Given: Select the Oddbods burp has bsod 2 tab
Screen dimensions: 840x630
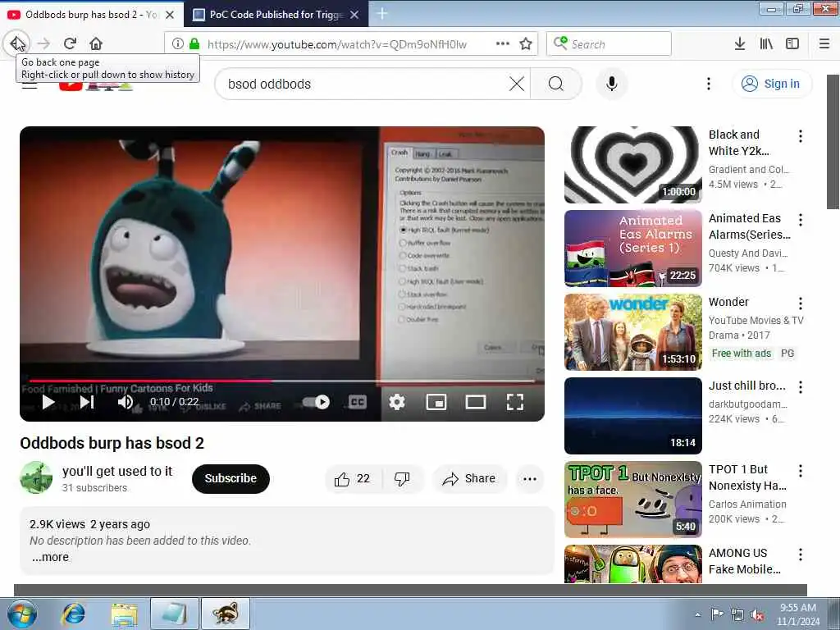Looking at the screenshot, I should click(x=91, y=15).
